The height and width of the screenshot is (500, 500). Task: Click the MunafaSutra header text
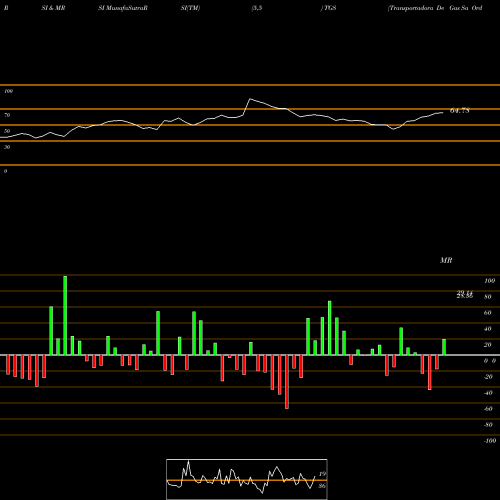tap(127, 8)
